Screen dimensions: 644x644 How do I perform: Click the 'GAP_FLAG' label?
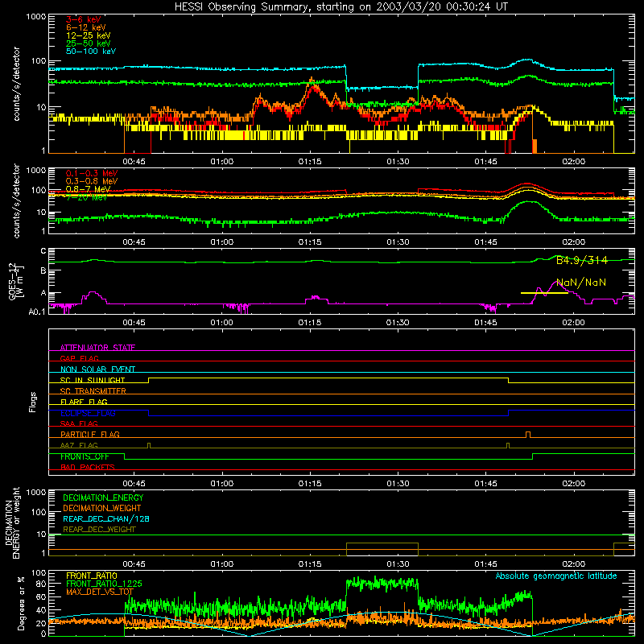[x=79, y=358]
